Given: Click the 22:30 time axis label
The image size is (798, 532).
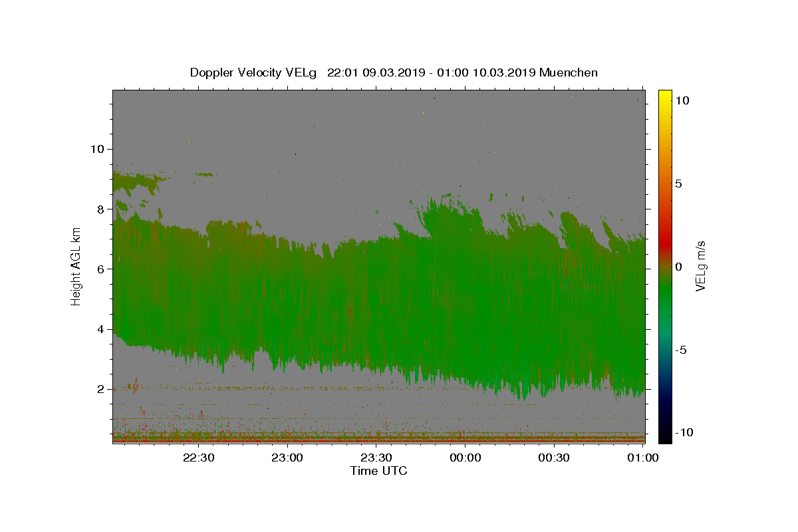Looking at the screenshot, I should (x=199, y=458).
